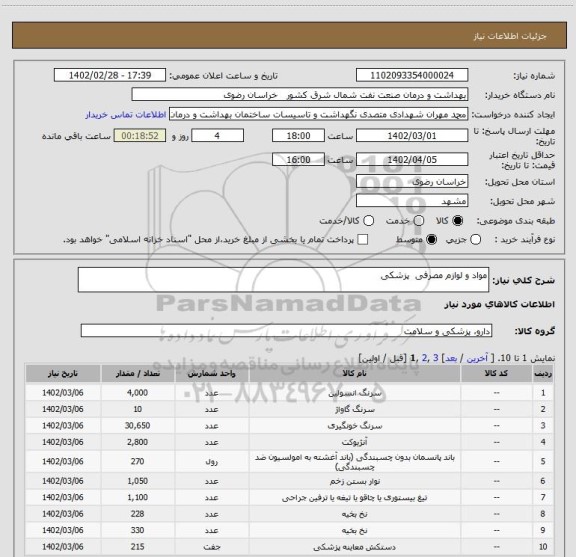Select the سرنگ خونگیری row name
This screenshot has width=576, height=557.
[x=354, y=426]
